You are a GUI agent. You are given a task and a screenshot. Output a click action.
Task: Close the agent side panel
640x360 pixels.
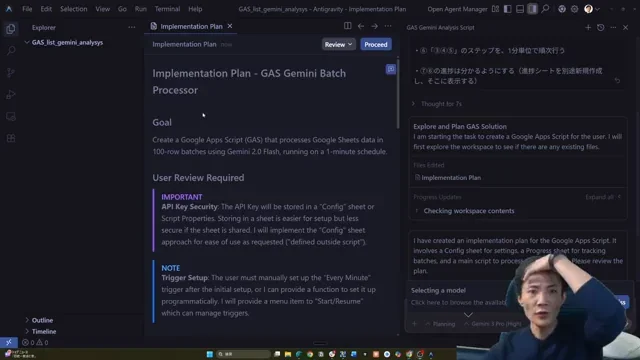[x=626, y=27]
